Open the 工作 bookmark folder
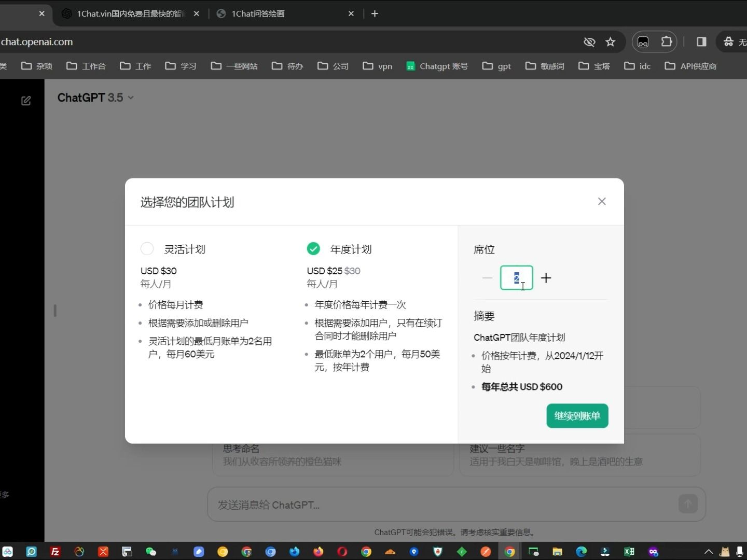Screen dimensions: 747x560 (135, 66)
